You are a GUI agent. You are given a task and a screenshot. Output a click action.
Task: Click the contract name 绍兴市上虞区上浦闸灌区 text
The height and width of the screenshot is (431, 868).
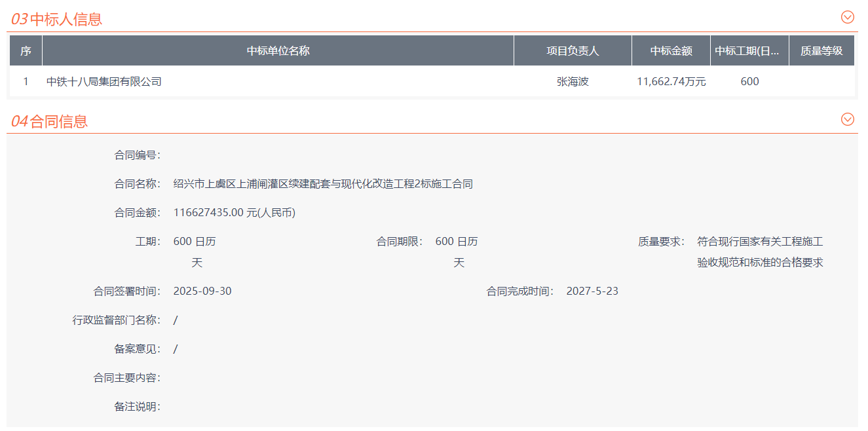coord(323,184)
